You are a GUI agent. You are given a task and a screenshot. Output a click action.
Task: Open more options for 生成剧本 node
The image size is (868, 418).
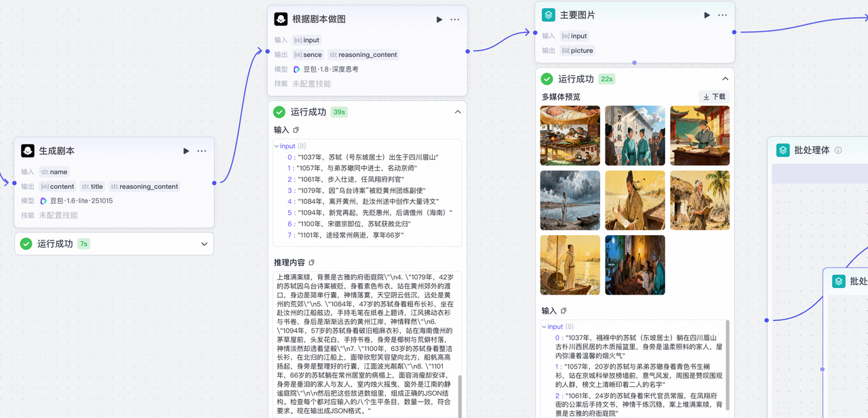202,151
